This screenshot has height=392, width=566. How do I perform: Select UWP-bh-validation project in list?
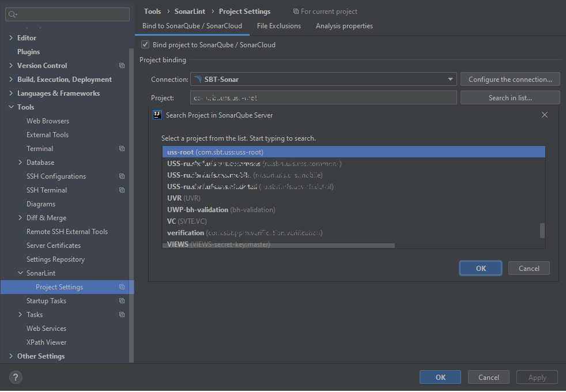[197, 210]
